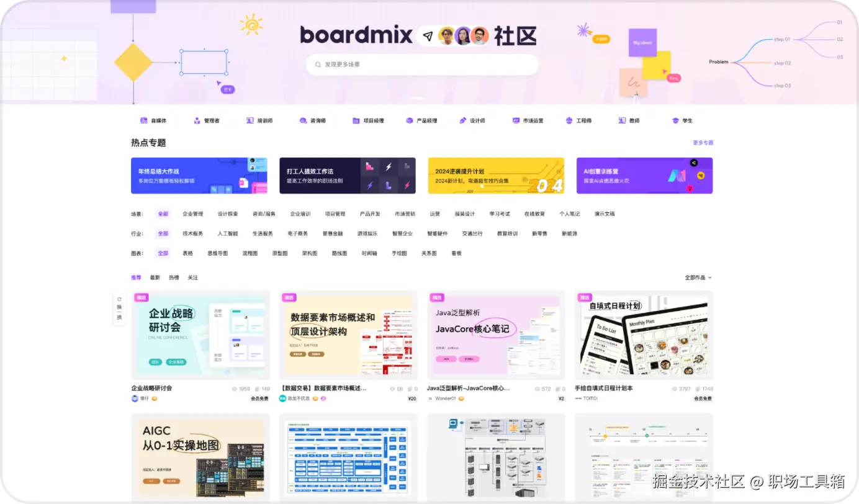
Task: Select the 教师 category icon
Action: click(621, 120)
